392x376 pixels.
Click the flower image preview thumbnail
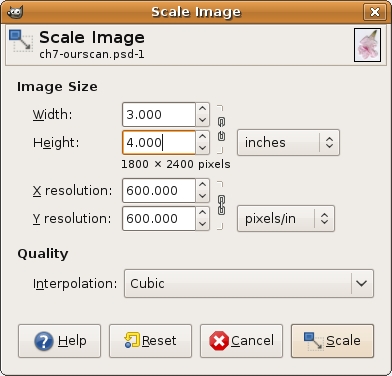367,45
